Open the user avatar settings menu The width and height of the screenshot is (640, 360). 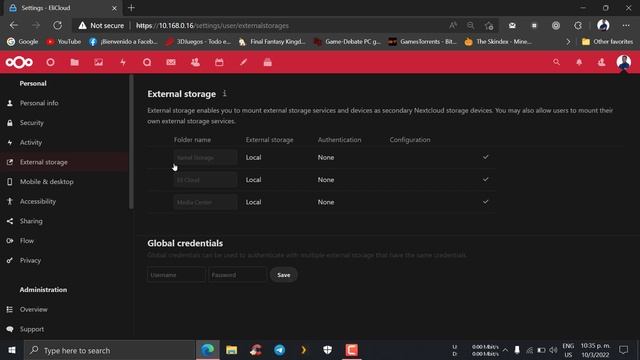coord(624,62)
